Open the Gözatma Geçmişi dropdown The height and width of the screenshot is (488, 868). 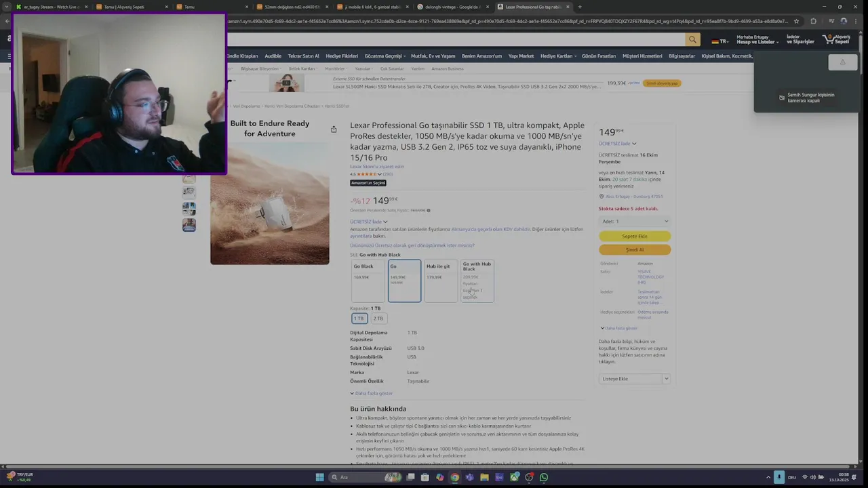click(385, 56)
